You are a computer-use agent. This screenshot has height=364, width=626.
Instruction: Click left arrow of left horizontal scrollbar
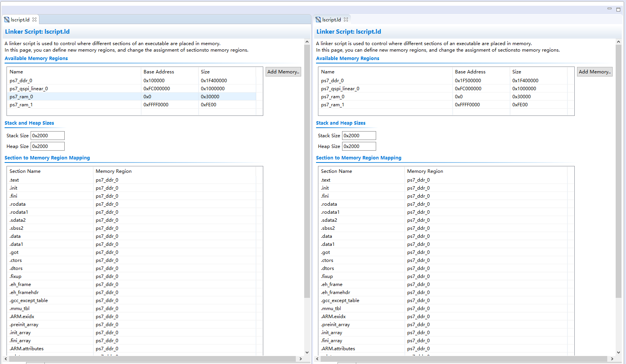pos(6,359)
